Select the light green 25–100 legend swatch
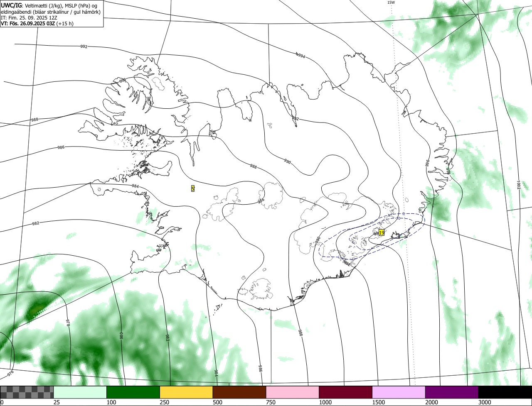Viewport: 532px width, 406px height. pyautogui.click(x=80, y=392)
